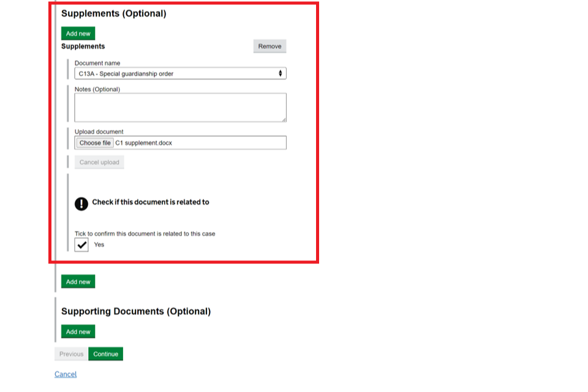This screenshot has width=588, height=392.
Task: Follow the Cancel link at the bottom
Action: [x=66, y=374]
